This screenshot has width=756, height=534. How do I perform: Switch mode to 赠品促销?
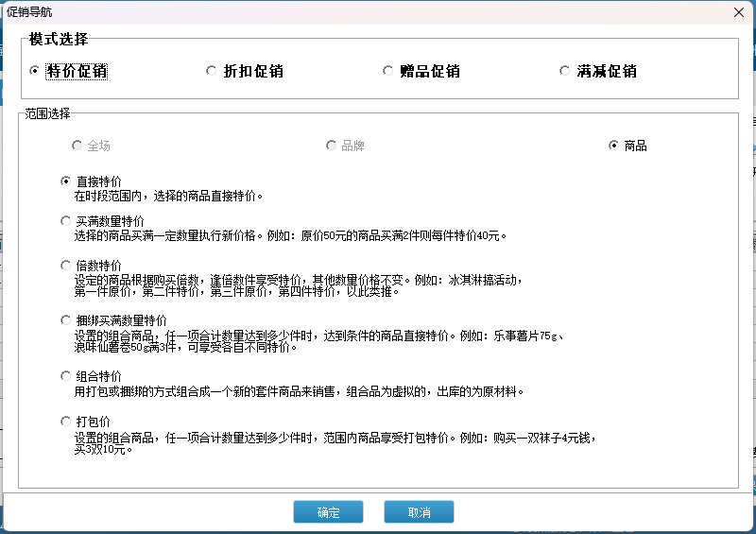tap(387, 71)
